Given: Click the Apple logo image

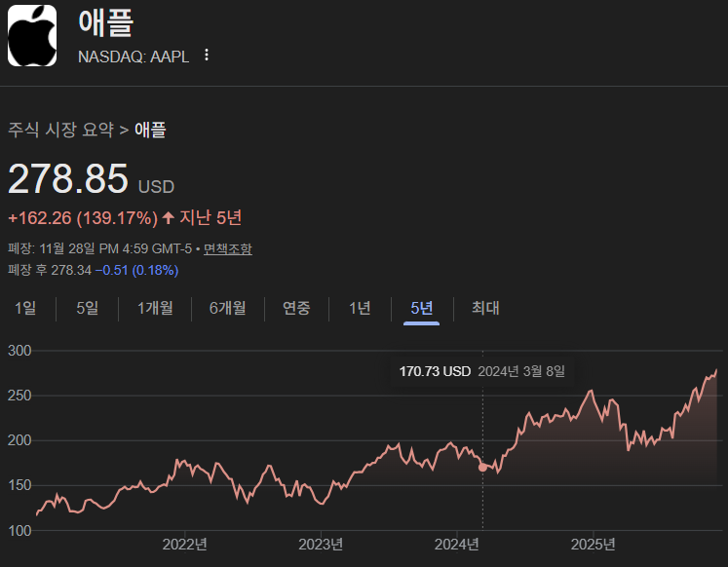Looking at the screenshot, I should [32, 36].
